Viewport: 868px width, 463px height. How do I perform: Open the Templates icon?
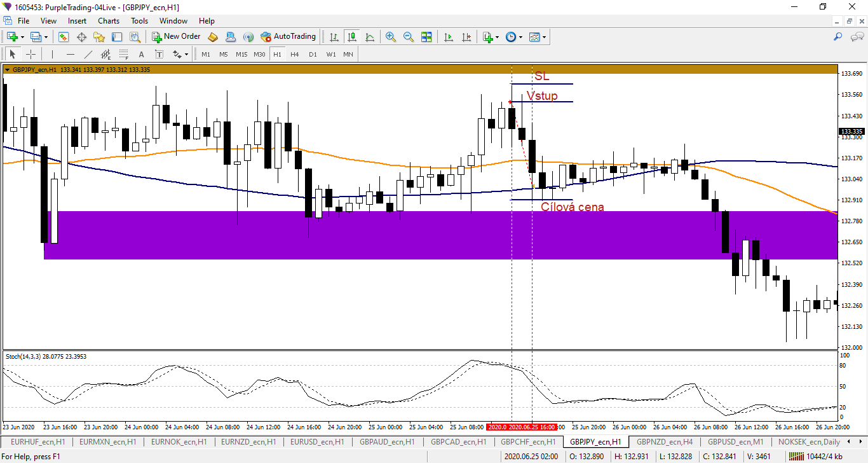pyautogui.click(x=534, y=37)
